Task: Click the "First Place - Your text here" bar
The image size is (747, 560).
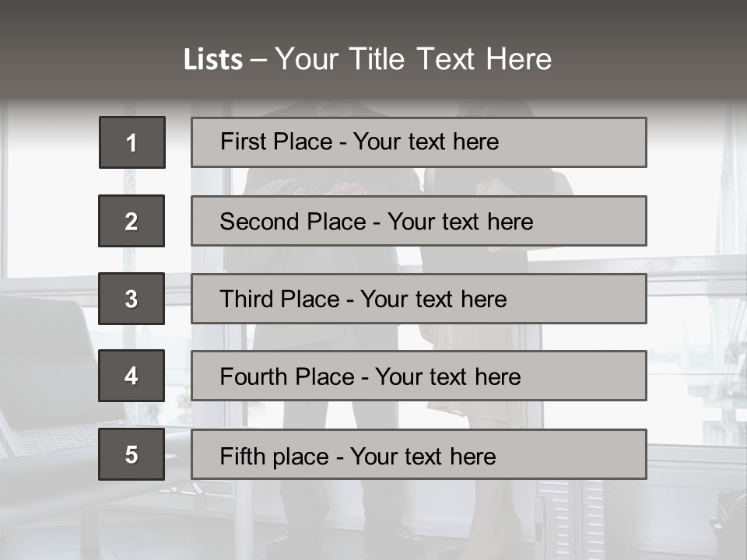Action: 419,142
